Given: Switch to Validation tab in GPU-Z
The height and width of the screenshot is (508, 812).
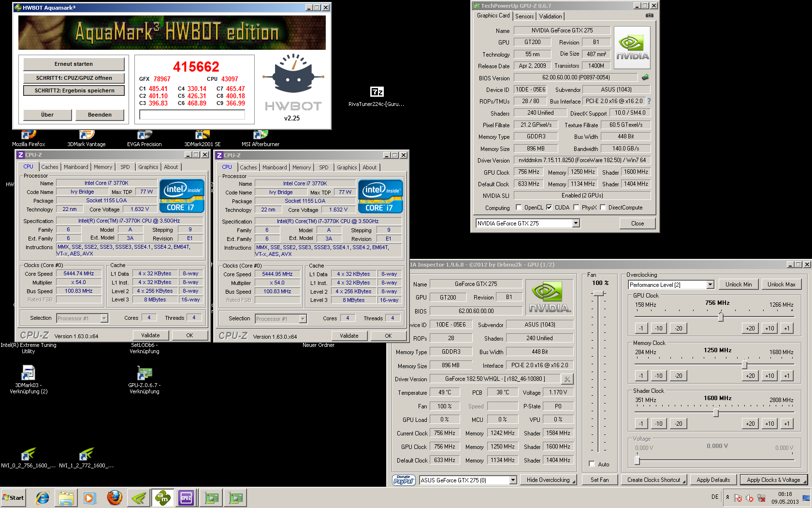Looking at the screenshot, I should click(551, 16).
